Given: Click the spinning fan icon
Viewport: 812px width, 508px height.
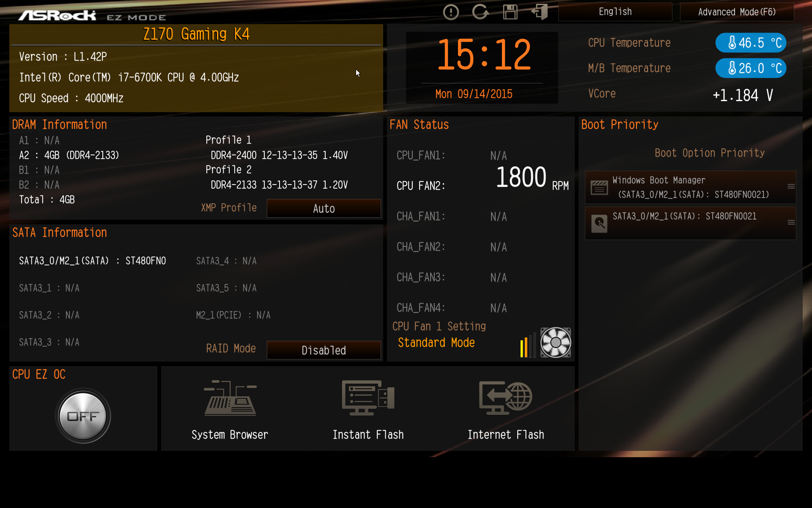Looking at the screenshot, I should click(556, 342).
